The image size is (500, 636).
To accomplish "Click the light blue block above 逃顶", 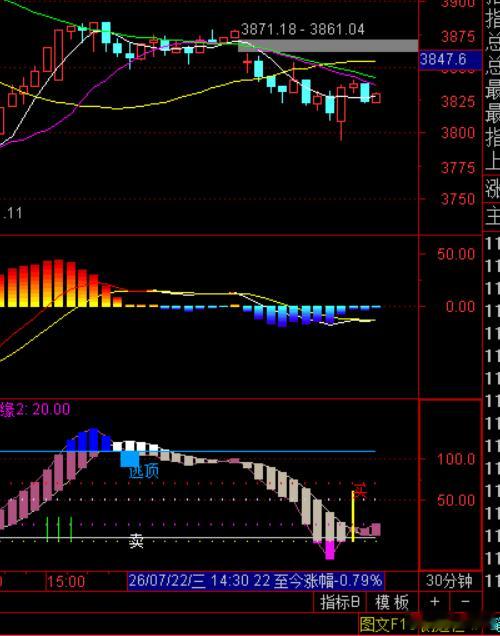I will [130, 459].
